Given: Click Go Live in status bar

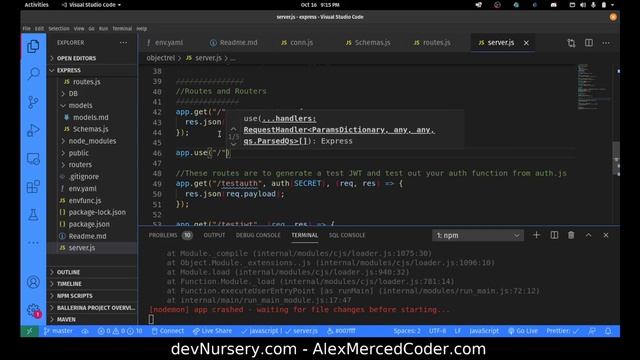Looking at the screenshot, I should (x=522, y=331).
